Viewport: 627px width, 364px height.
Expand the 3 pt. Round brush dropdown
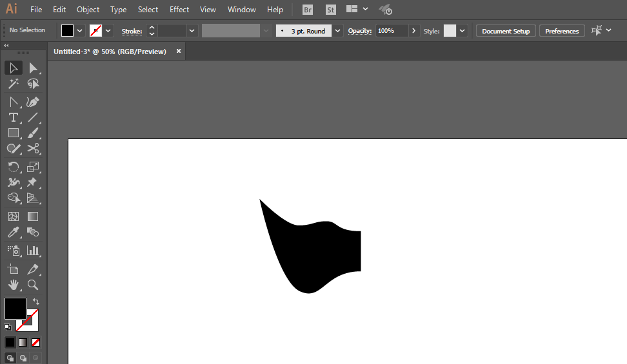(x=338, y=30)
